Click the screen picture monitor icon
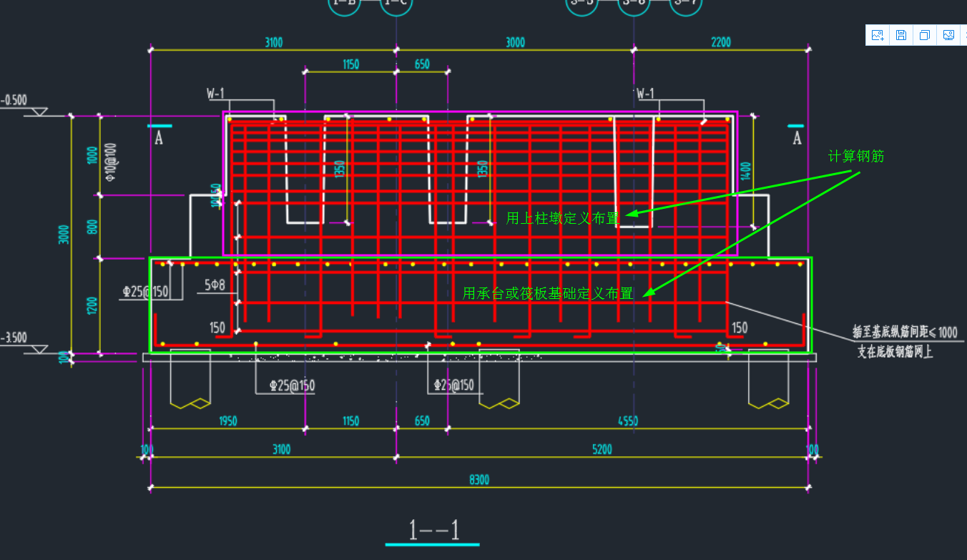Image resolution: width=967 pixels, height=560 pixels. 948,35
